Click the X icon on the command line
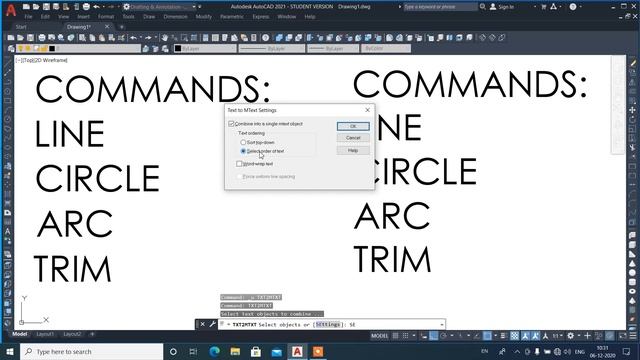640x360 pixels. click(x=203, y=324)
